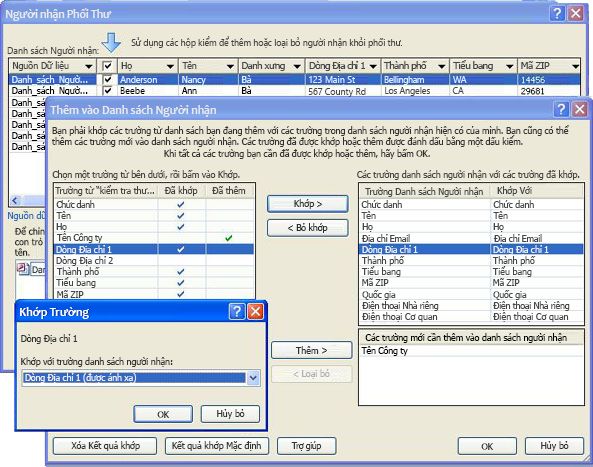The height and width of the screenshot is (467, 593).
Task: Click the Đã thêm column header
Action: point(229,191)
